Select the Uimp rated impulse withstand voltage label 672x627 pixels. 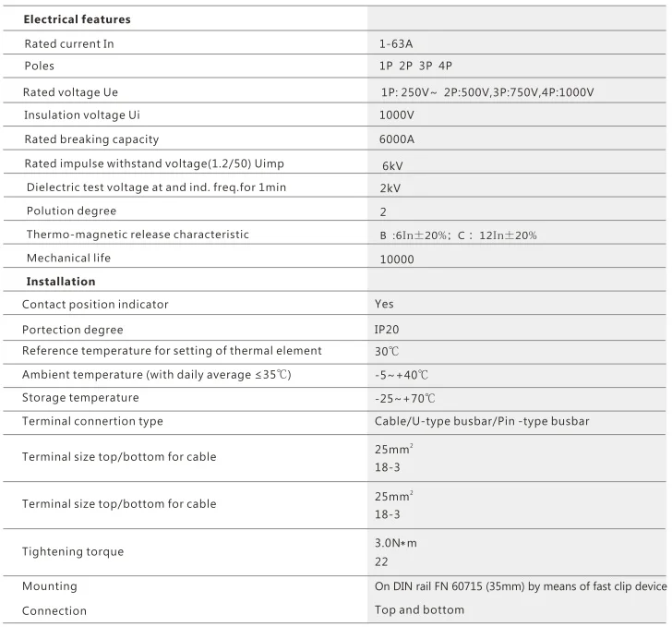[x=154, y=163]
